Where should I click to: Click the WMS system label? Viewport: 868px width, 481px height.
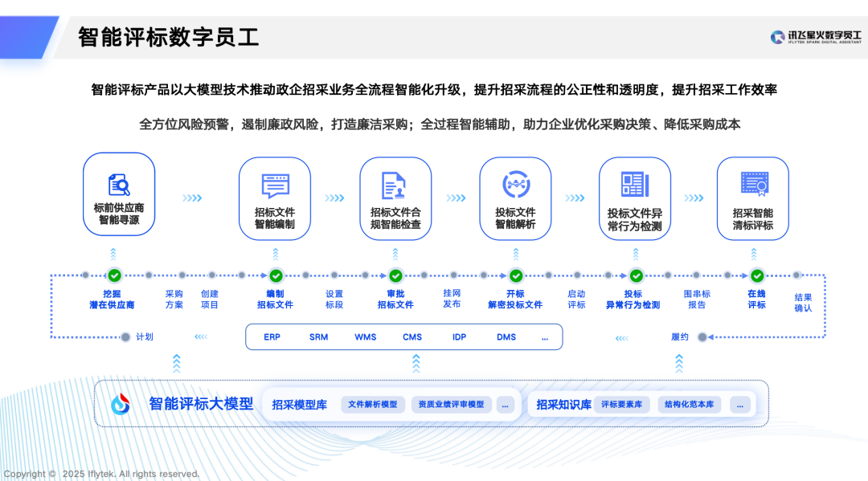click(366, 337)
